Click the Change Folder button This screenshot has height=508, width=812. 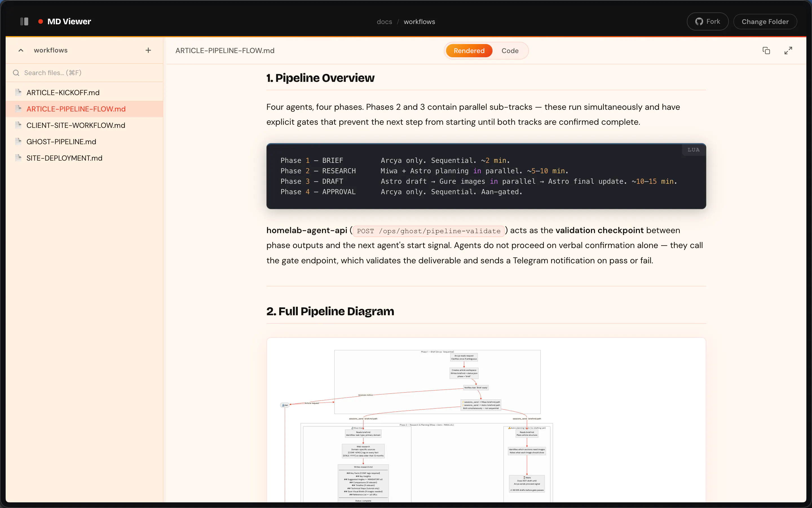[765, 21]
